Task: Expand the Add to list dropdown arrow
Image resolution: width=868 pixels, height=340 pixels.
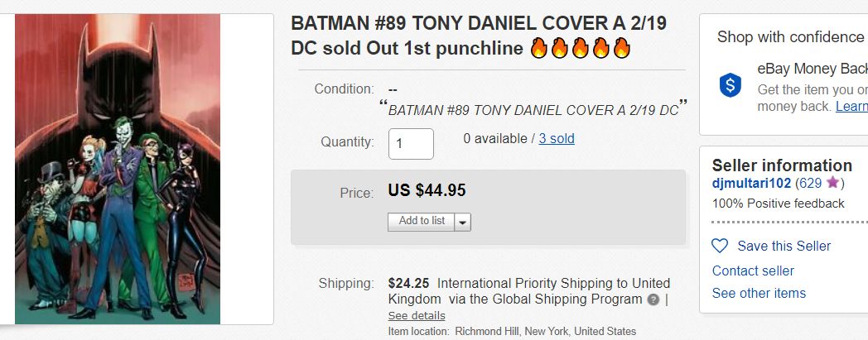Action: (x=462, y=222)
